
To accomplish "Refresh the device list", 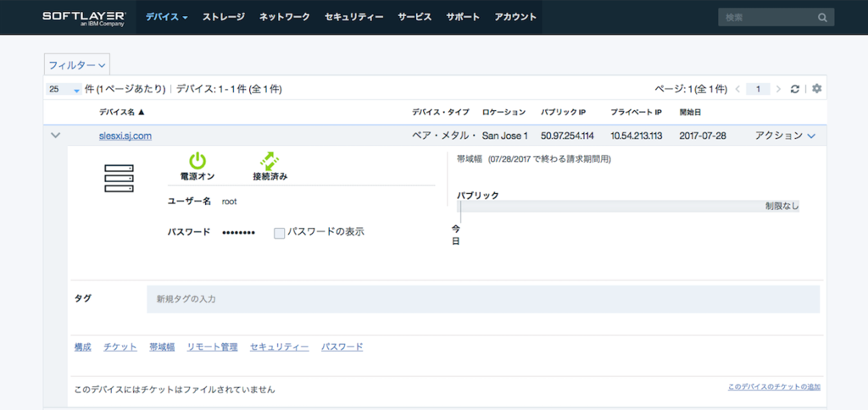I will (795, 89).
